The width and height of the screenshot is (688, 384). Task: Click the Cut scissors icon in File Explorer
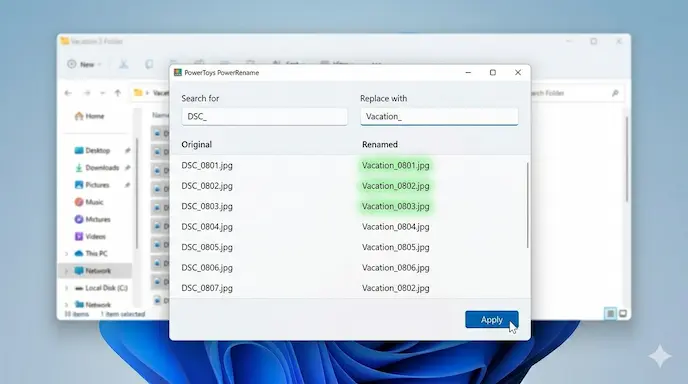[124, 65]
